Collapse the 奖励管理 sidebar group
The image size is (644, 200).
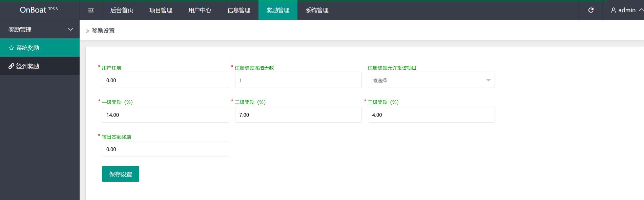coord(71,30)
